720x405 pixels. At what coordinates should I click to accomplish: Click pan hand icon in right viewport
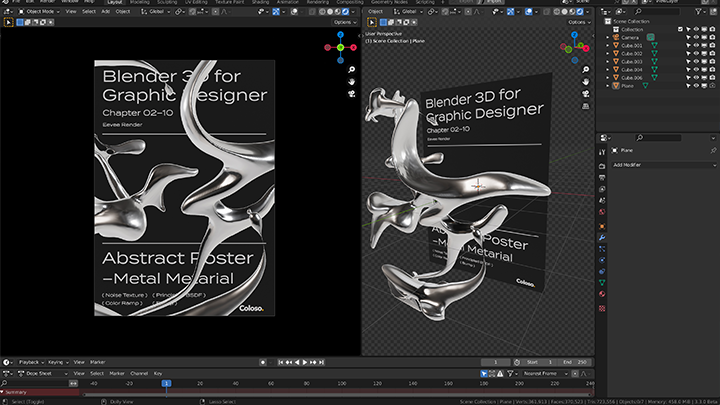pos(585,82)
